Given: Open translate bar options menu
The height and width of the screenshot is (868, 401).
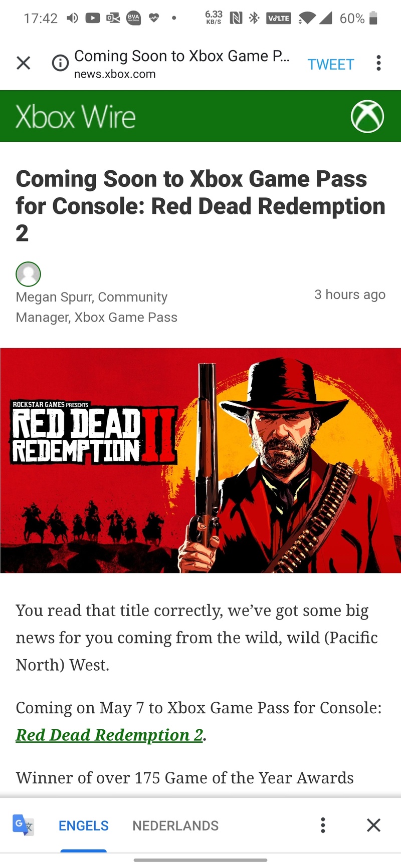Looking at the screenshot, I should (323, 825).
